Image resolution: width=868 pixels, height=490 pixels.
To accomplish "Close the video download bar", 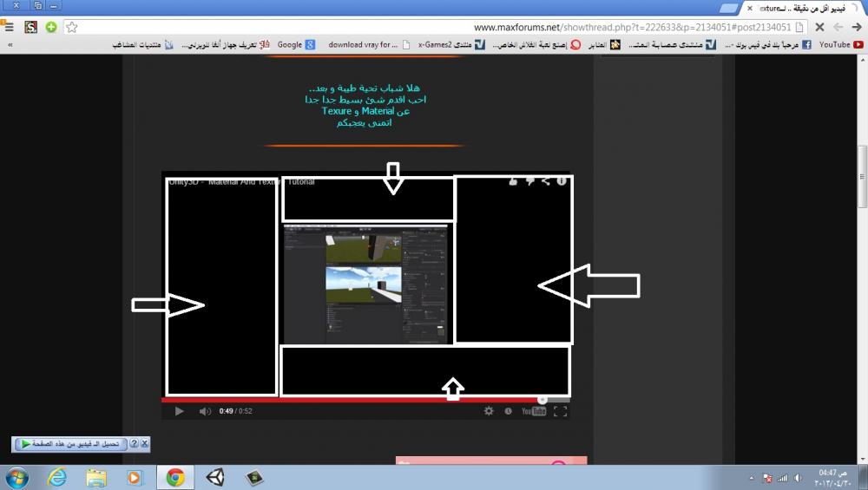I will pos(144,443).
